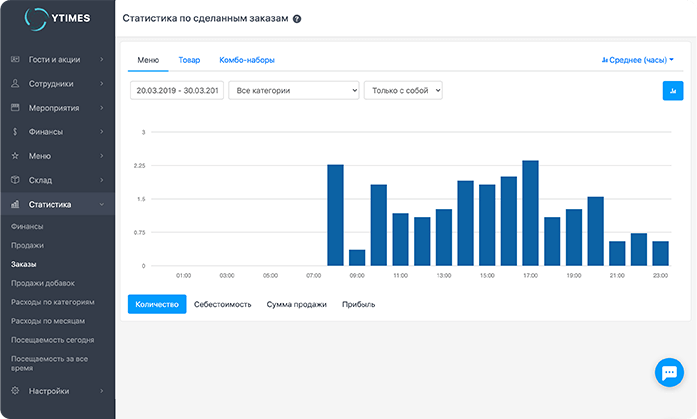The image size is (697, 419).
Task: Switch chart to Прибыль metric
Action: [x=358, y=304]
